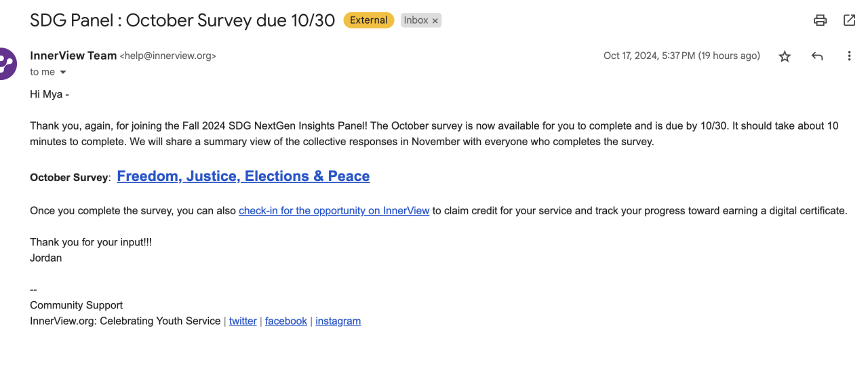This screenshot has height=375, width=868.
Task: Click the yellow External tag
Action: click(x=368, y=20)
